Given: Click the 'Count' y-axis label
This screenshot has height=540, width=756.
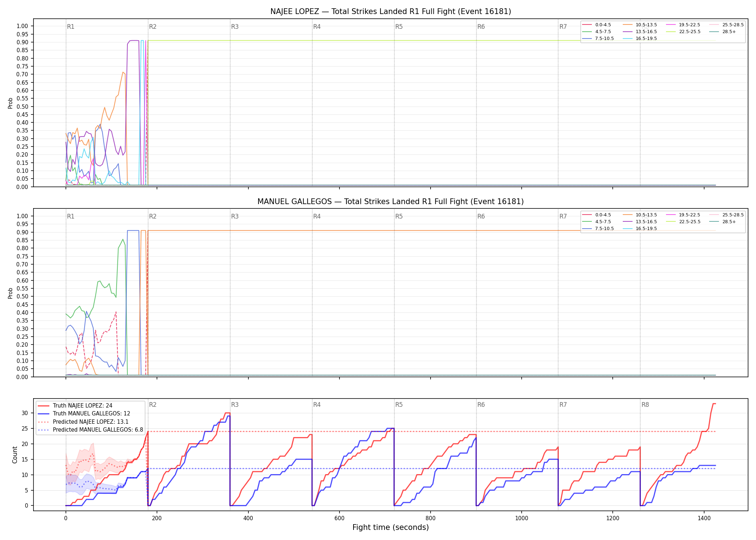Looking at the screenshot, I should pyautogui.click(x=15, y=455).
